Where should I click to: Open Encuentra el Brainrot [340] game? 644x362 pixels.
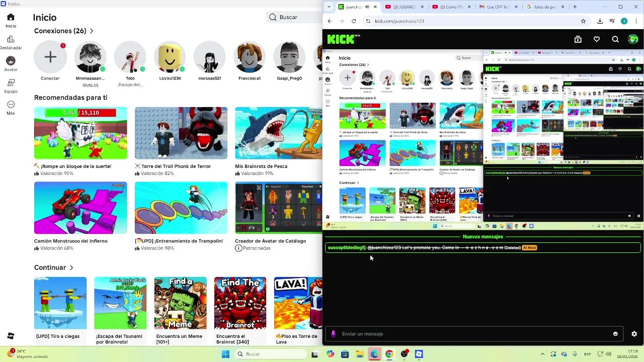coord(240,303)
